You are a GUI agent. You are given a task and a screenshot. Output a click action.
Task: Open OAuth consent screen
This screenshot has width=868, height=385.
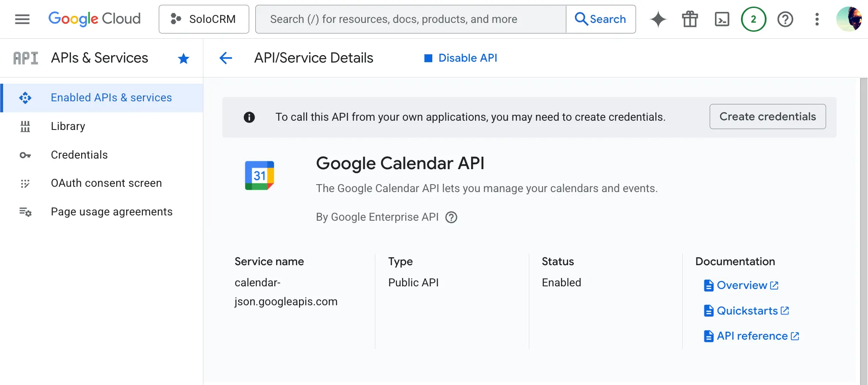pos(102,183)
